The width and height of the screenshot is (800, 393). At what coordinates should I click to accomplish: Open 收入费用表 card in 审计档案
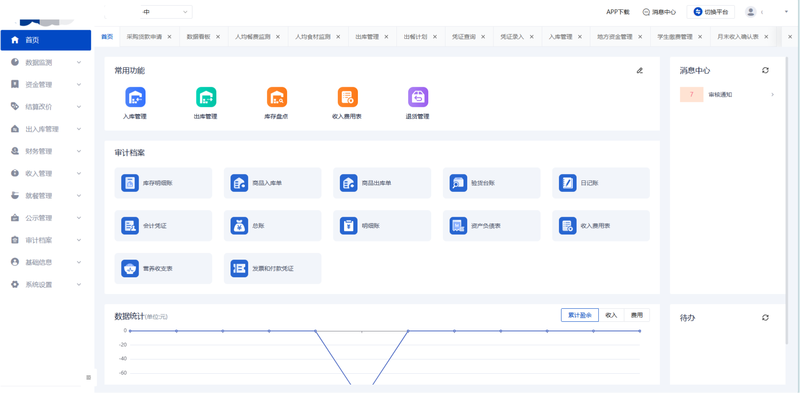coord(601,226)
